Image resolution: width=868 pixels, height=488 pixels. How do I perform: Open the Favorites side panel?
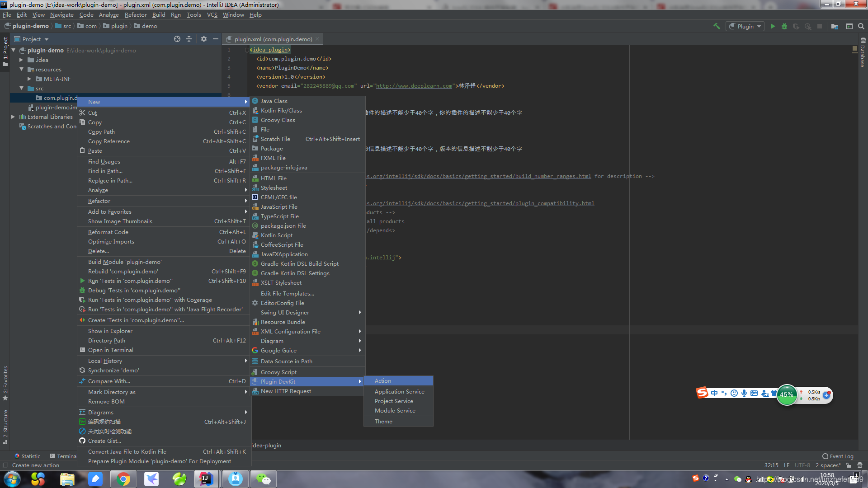click(5, 383)
